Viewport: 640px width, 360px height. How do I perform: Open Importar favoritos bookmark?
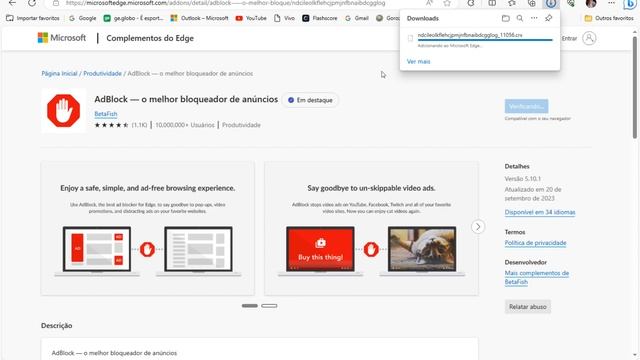coord(33,18)
